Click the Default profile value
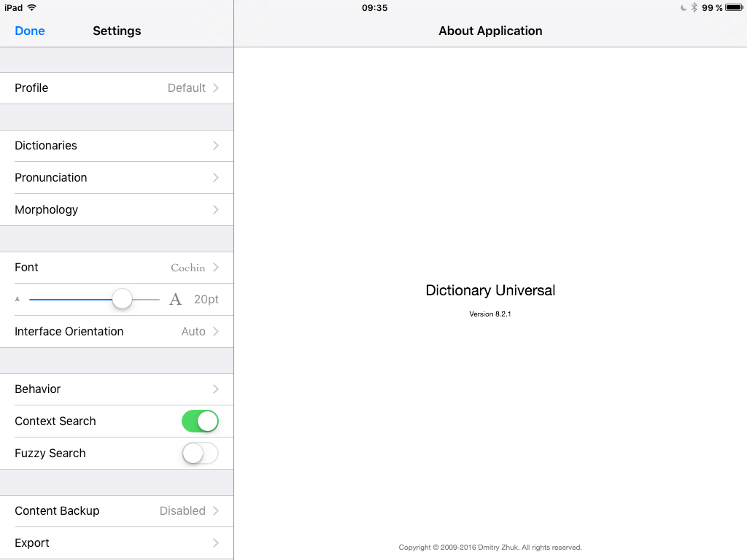747x560 pixels. [x=186, y=88]
